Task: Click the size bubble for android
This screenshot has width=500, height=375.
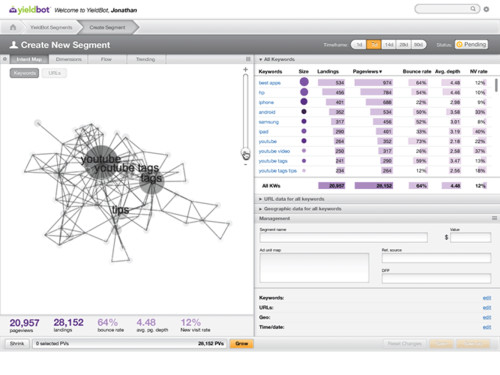Action: tap(304, 112)
